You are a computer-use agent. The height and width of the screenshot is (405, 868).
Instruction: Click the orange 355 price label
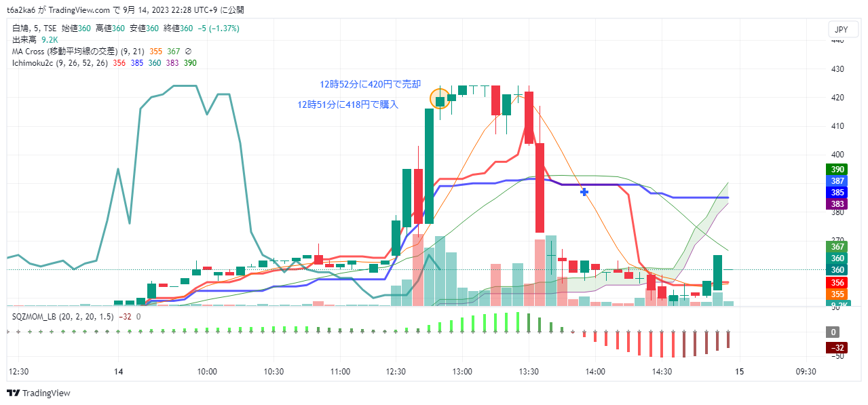[x=837, y=294]
